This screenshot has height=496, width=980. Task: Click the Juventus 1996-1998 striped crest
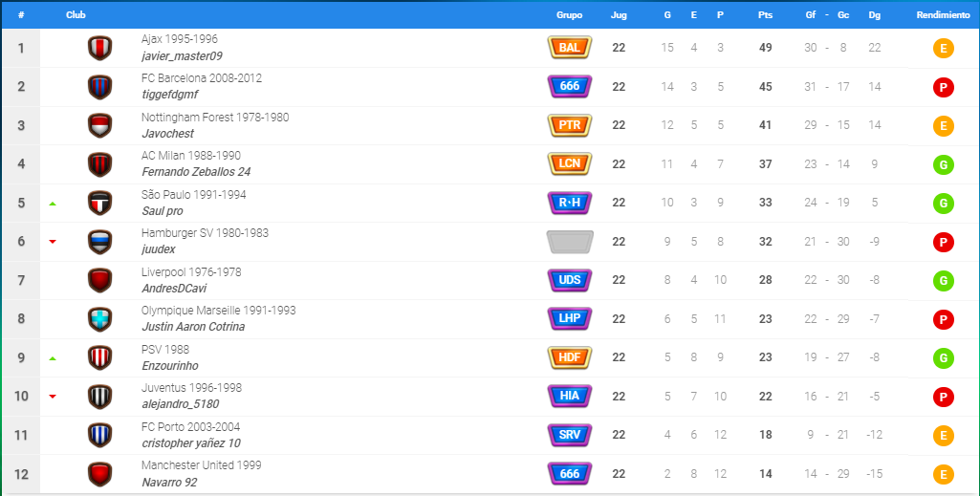coord(100,397)
